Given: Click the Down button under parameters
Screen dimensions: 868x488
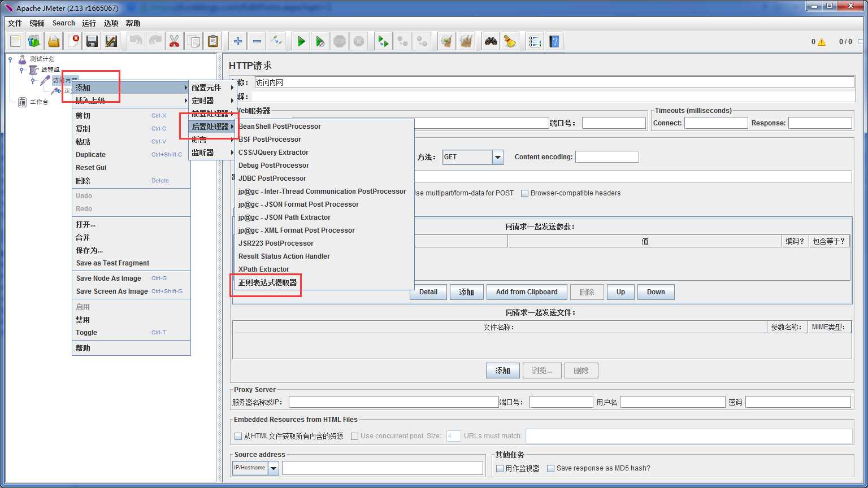Looking at the screenshot, I should (x=656, y=292).
